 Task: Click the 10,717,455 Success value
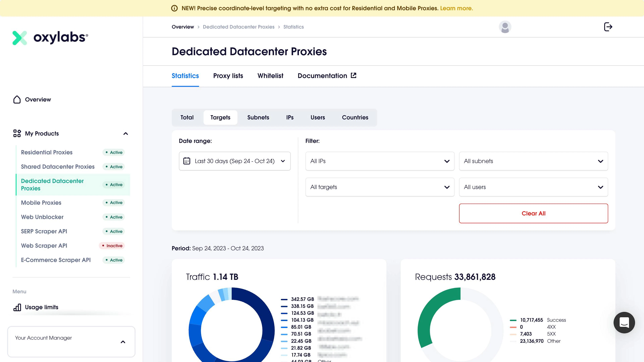click(x=531, y=320)
